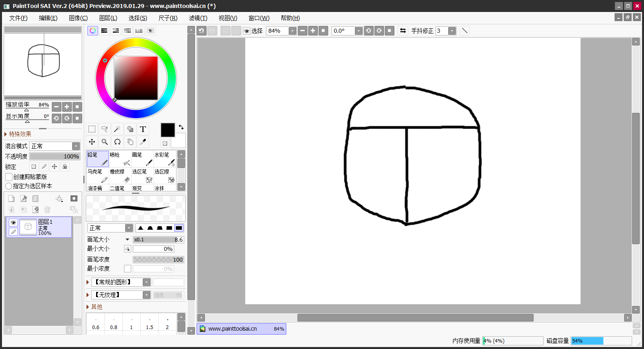The width and height of the screenshot is (644, 349).
Task: Choose the 喷枪 airbrush tool
Action: (120, 159)
